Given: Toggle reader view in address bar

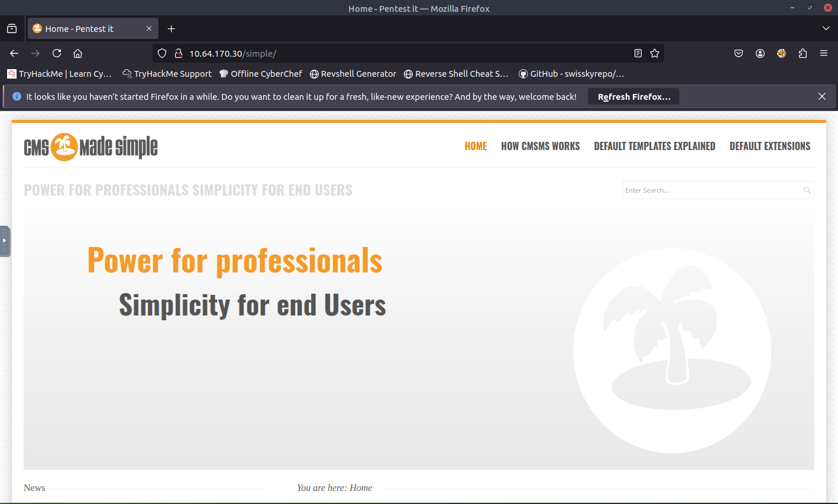Looking at the screenshot, I should click(638, 53).
